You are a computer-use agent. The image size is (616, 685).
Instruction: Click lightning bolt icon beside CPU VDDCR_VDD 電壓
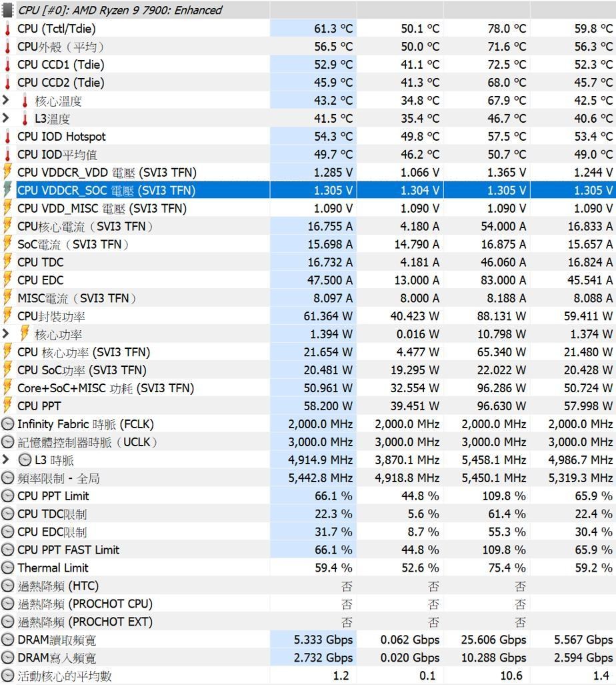8,173
